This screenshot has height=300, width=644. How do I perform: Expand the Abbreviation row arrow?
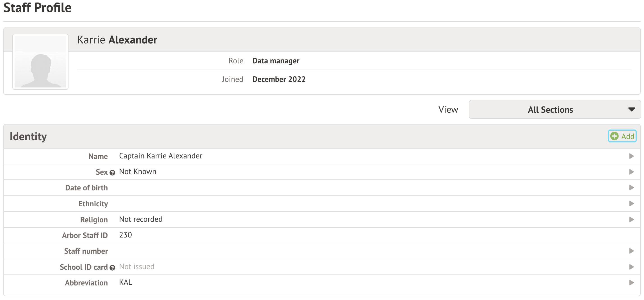pyautogui.click(x=631, y=283)
